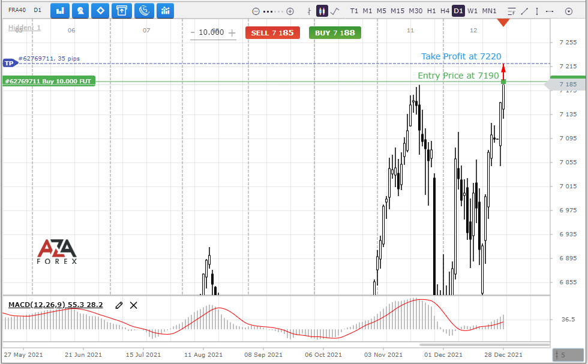
Task: Zoom in the chart with plus circle
Action: click(x=290, y=11)
